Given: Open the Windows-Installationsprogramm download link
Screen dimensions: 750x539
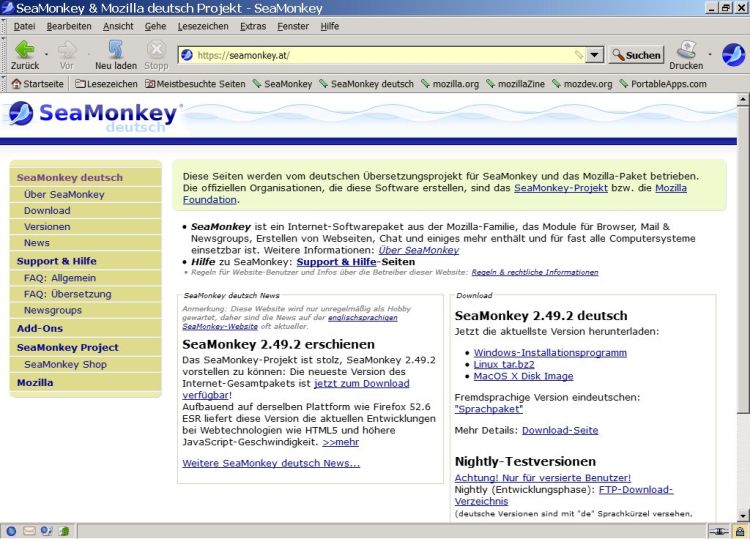Looking at the screenshot, I should click(x=550, y=353).
